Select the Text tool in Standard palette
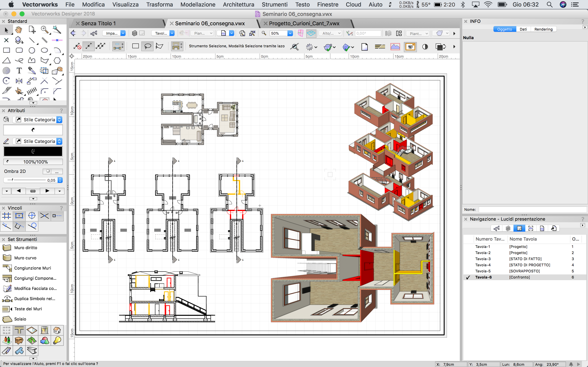 click(19, 71)
